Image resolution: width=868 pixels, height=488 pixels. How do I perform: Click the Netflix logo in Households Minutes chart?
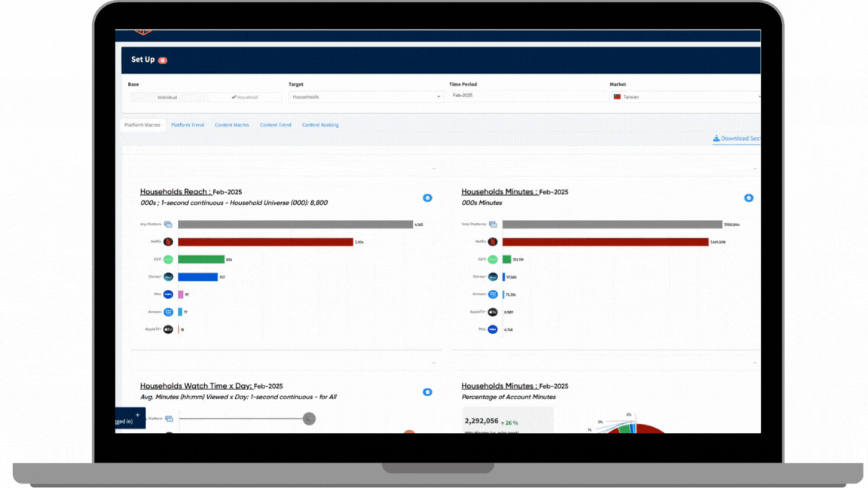click(493, 242)
